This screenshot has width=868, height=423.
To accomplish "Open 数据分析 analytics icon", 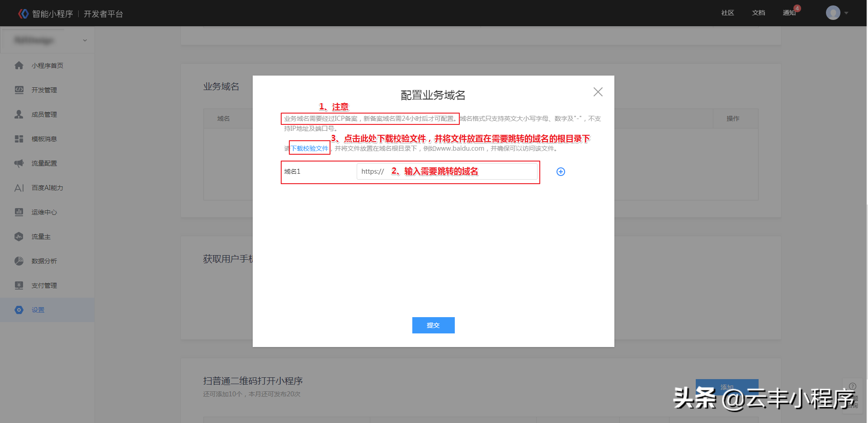I will coord(19,261).
